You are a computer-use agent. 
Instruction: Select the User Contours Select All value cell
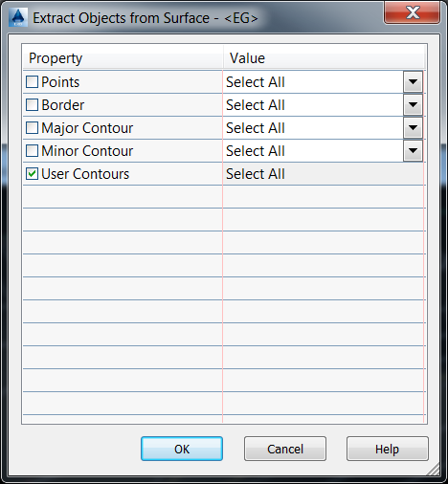coord(324,174)
